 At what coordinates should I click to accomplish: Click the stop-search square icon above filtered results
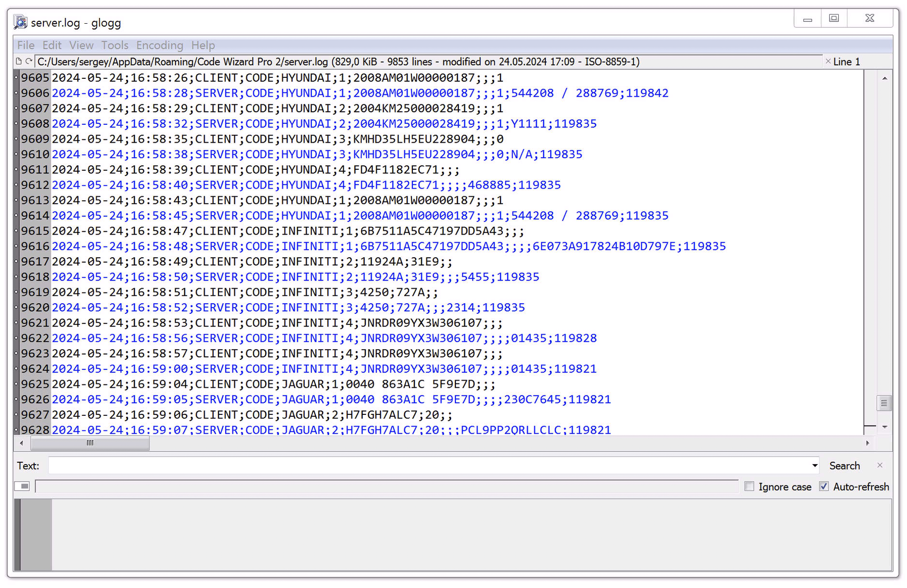(x=22, y=486)
